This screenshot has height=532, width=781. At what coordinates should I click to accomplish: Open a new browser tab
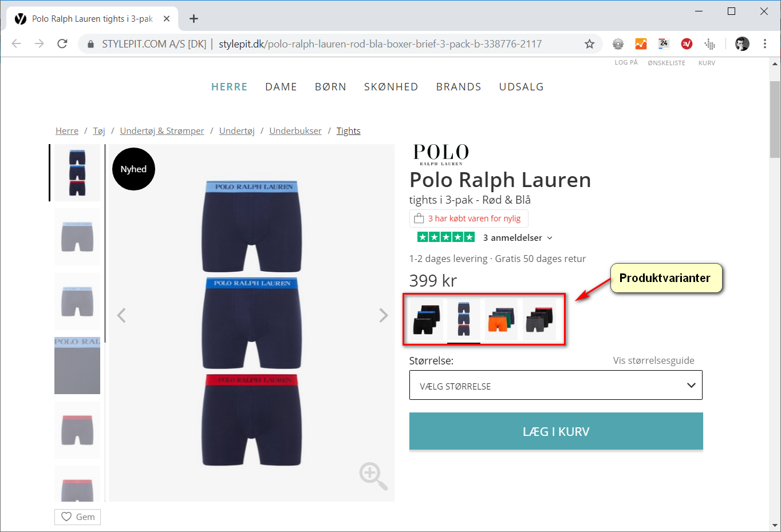pyautogui.click(x=194, y=19)
